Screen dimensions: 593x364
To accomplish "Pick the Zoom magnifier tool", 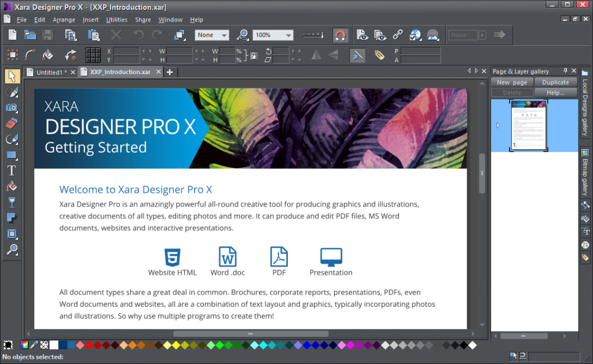I will (12, 249).
